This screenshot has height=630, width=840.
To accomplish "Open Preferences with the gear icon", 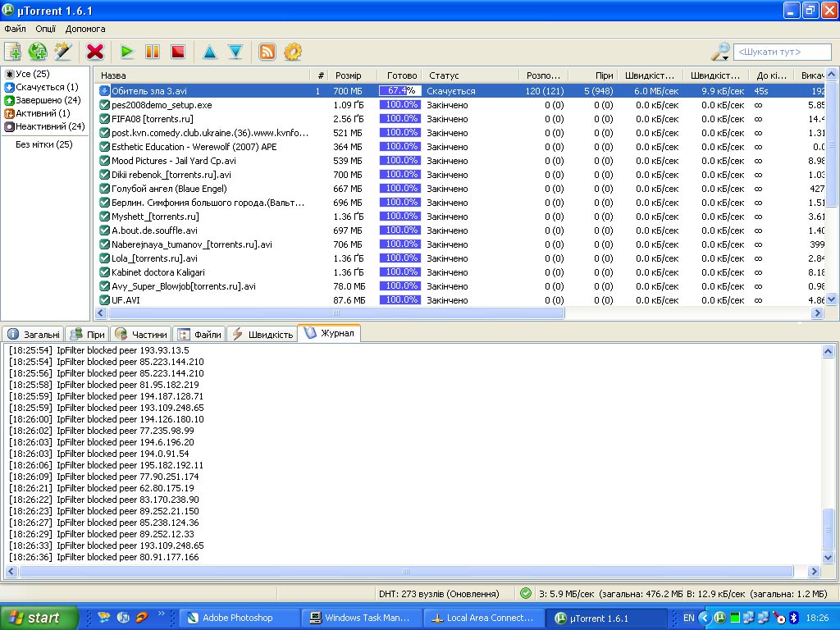I will coord(293,52).
